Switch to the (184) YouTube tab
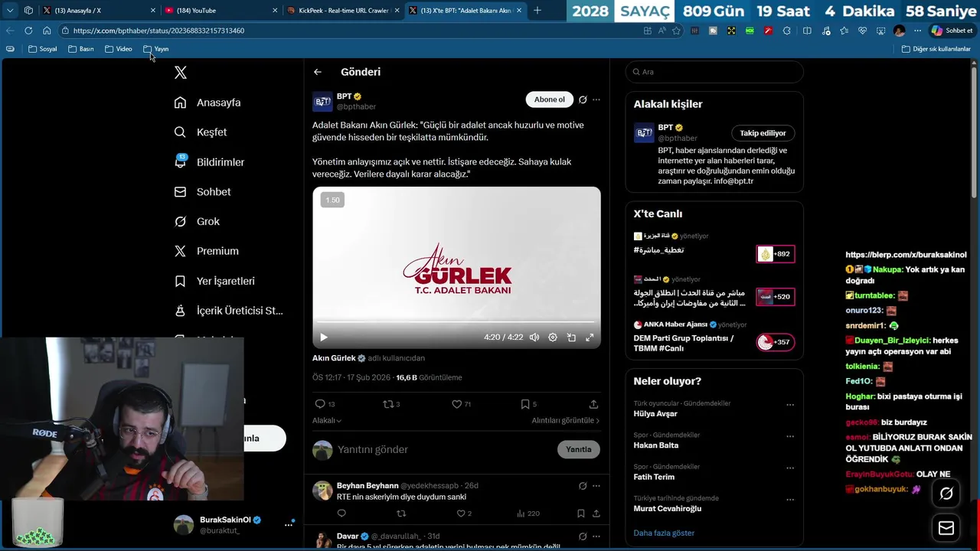The width and height of the screenshot is (980, 551). pos(220,11)
